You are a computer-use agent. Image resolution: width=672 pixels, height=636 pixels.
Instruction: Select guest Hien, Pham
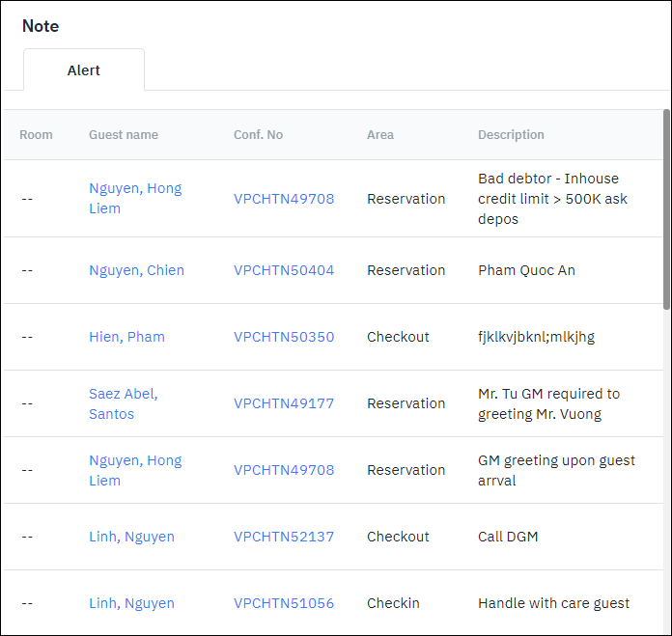click(x=126, y=337)
